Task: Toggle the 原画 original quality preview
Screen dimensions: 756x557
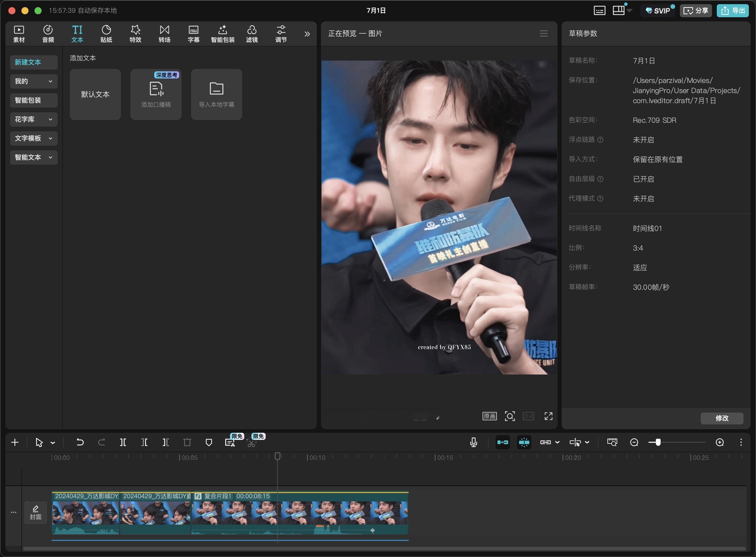Action: (490, 416)
